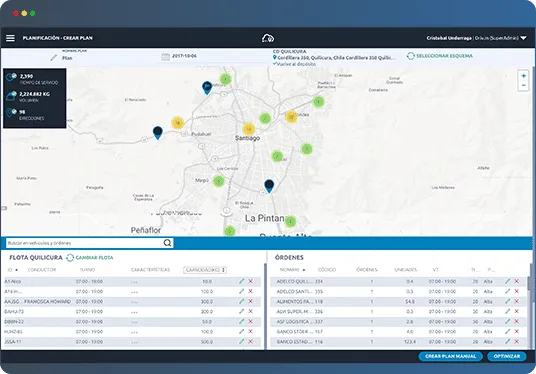Viewport: 536px width, 374px height.
Task: Delete vehicle BAHU-73 with red X
Action: (x=250, y=311)
